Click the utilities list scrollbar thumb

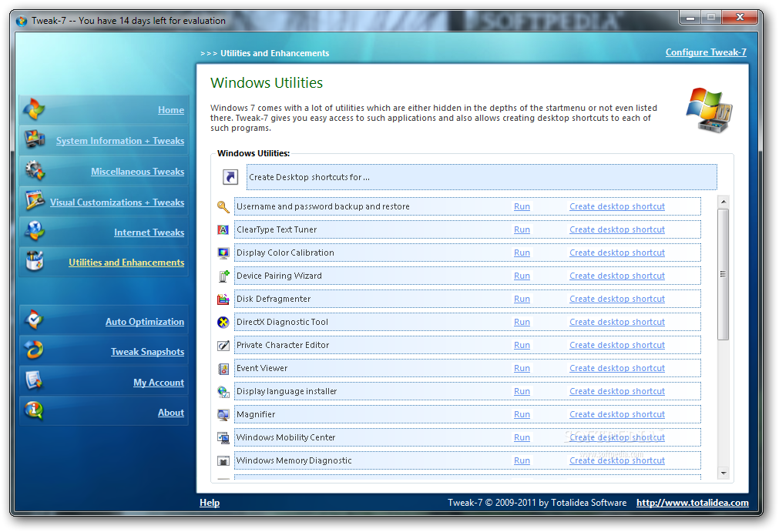tap(724, 274)
